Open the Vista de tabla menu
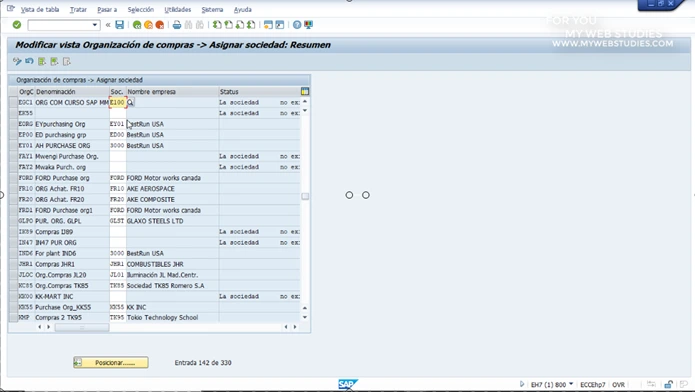 [x=40, y=9]
